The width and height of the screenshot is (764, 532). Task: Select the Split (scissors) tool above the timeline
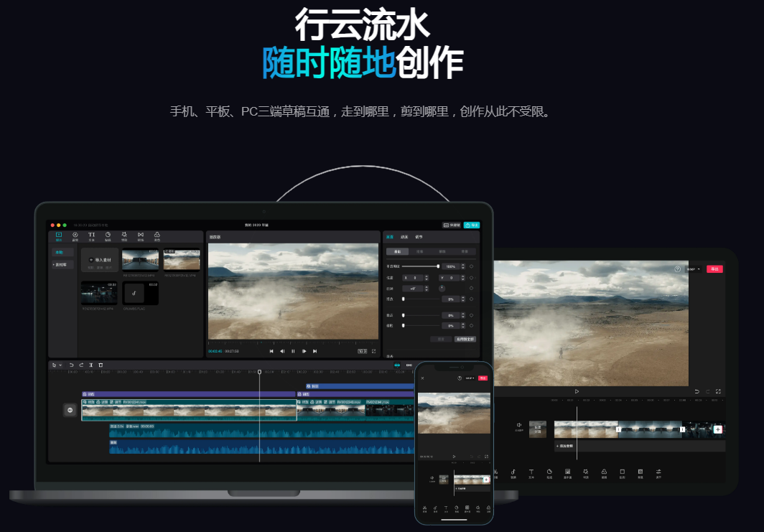pyautogui.click(x=90, y=365)
